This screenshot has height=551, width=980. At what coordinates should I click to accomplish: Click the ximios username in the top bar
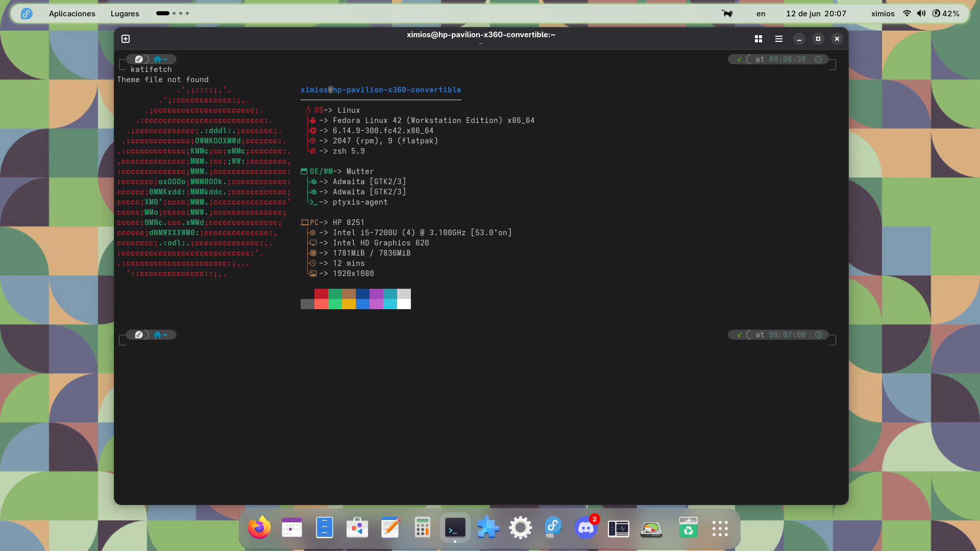(x=882, y=13)
